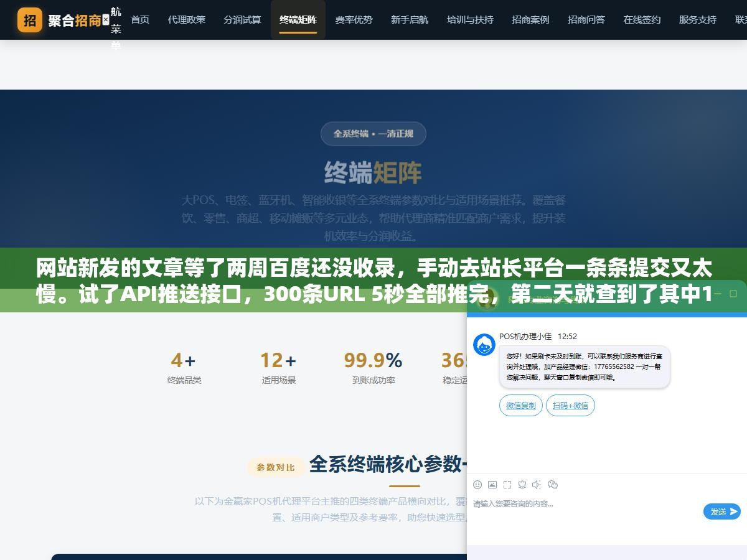Click the 终端矩阵 hero heading
Screen dimensions: 747x560
coord(374,172)
